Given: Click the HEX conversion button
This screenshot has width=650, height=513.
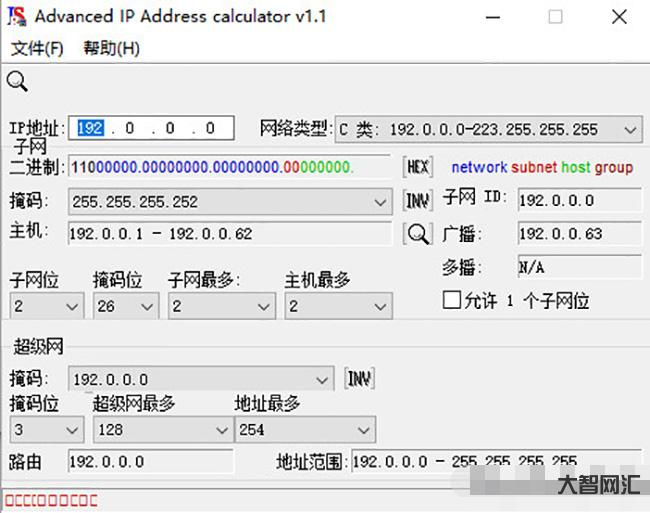Looking at the screenshot, I should coord(417,167).
